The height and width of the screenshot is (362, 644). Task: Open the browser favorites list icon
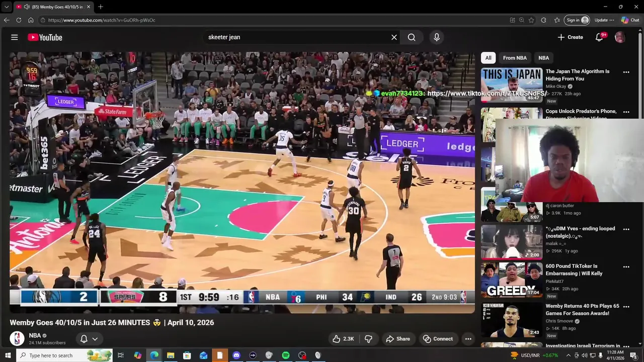(557, 20)
